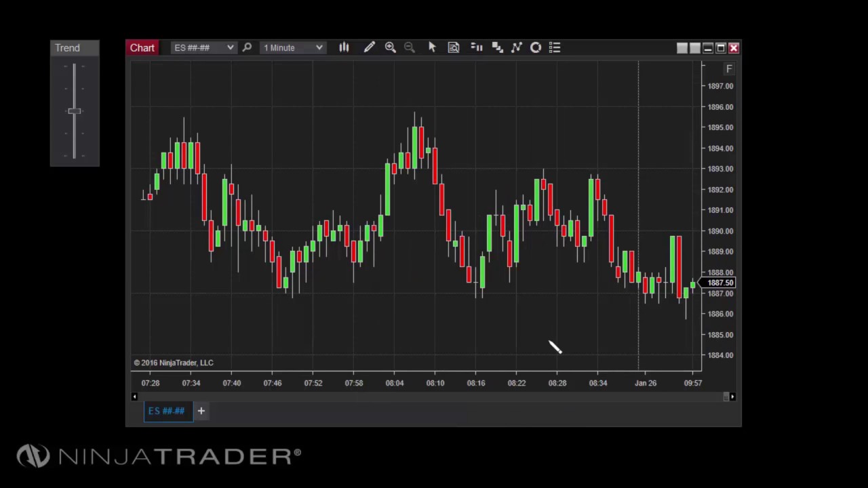Select the ES ##-## chart tab
Viewport: 868px width, 488px height.
(167, 411)
